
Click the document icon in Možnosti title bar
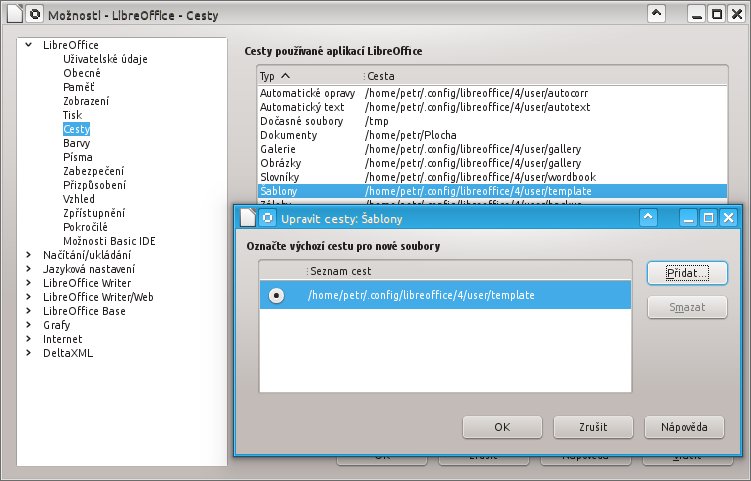point(14,14)
